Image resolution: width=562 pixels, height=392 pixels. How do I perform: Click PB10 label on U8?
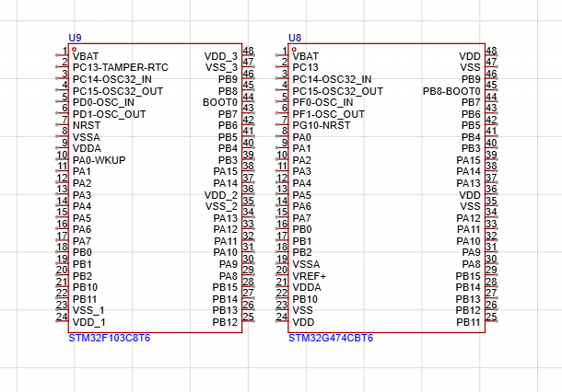(x=305, y=299)
